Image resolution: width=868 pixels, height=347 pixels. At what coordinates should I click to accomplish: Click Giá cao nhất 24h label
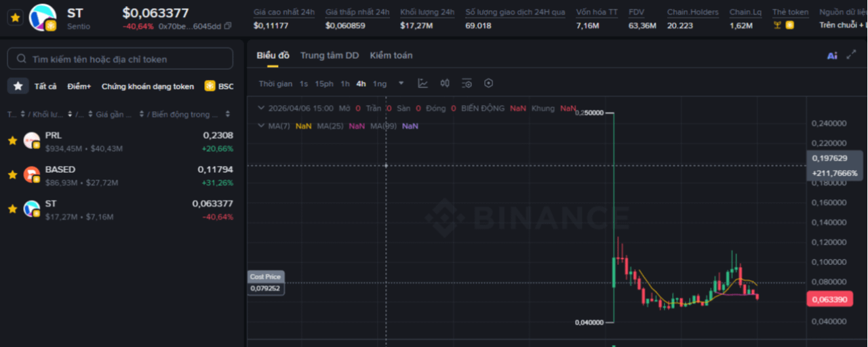pyautogui.click(x=283, y=12)
